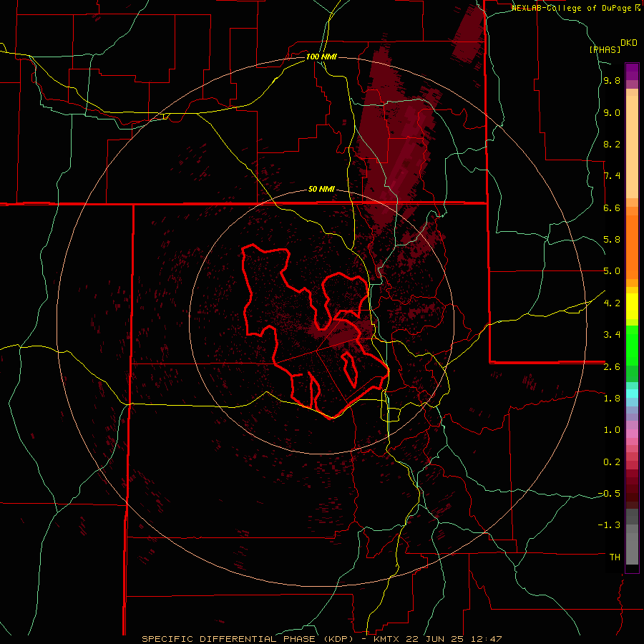Click the 1.0 scale label
This screenshot has width=644, height=644.
[x=612, y=430]
